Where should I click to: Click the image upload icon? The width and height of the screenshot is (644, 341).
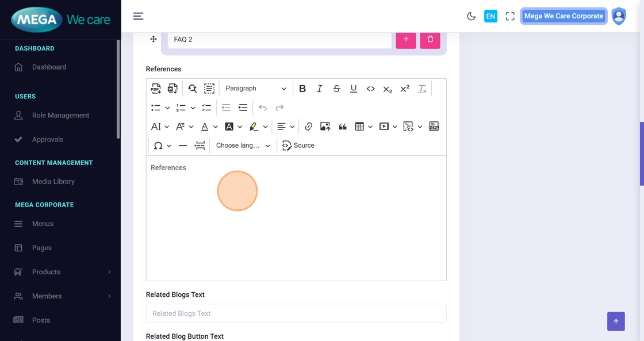pos(325,127)
